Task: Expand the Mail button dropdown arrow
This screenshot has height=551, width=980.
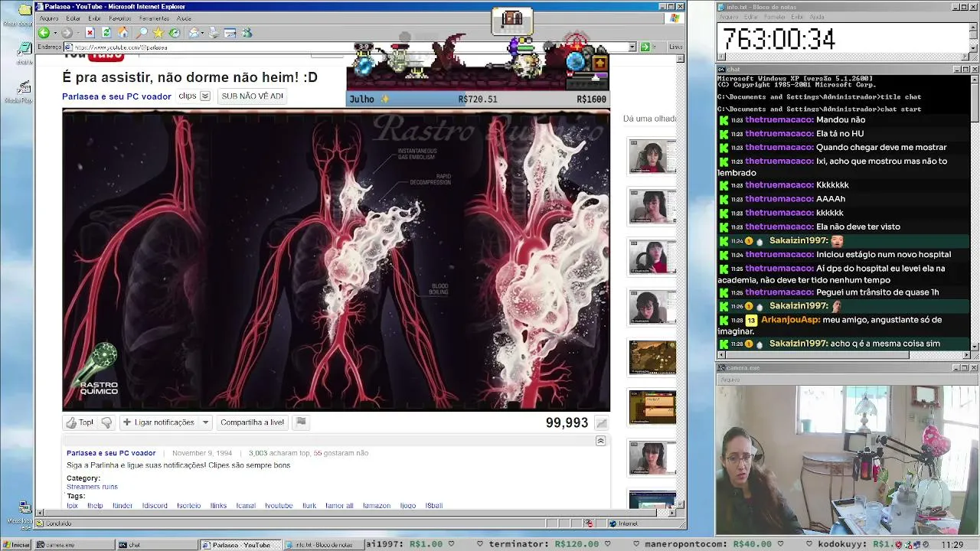Action: click(x=203, y=33)
